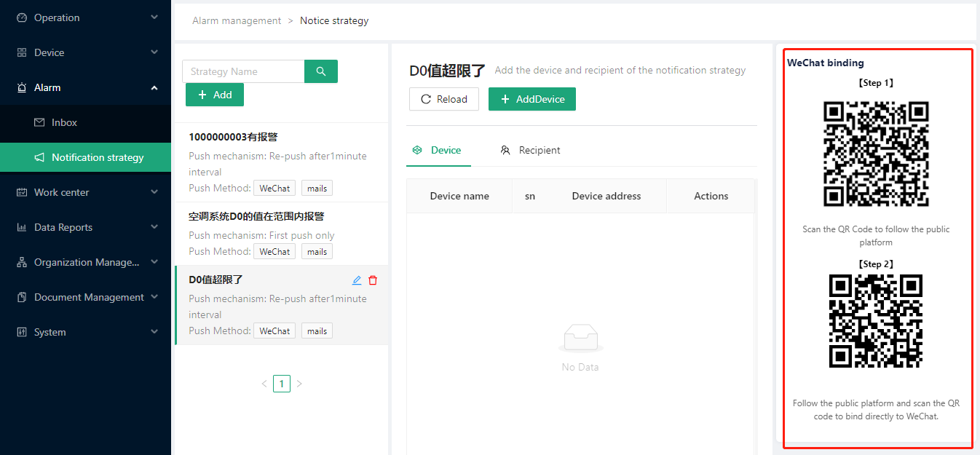Screen dimensions: 980x455
Task: Click the Data Reports chart icon
Action: pos(22,227)
